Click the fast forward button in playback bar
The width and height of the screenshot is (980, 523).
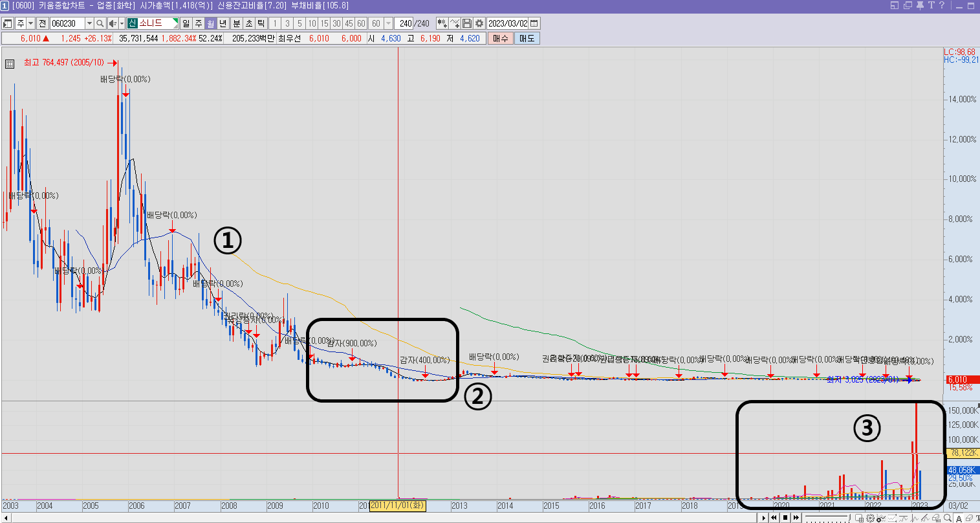click(796, 518)
